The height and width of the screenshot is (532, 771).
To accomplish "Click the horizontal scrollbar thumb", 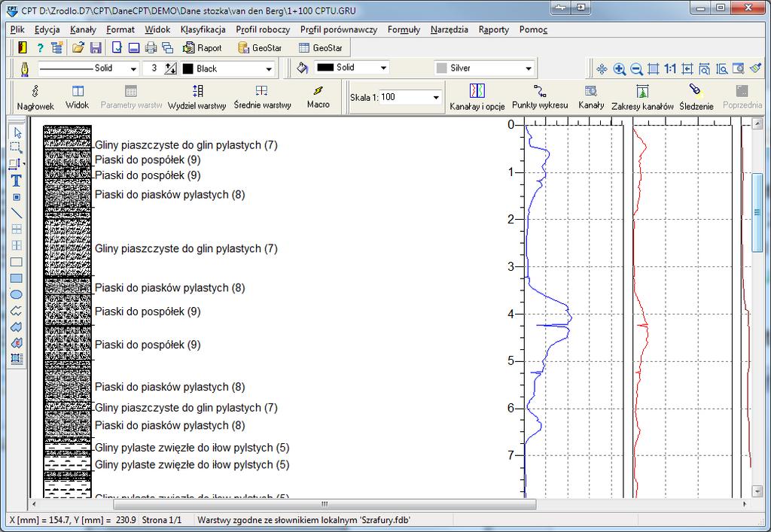I will pos(325,504).
